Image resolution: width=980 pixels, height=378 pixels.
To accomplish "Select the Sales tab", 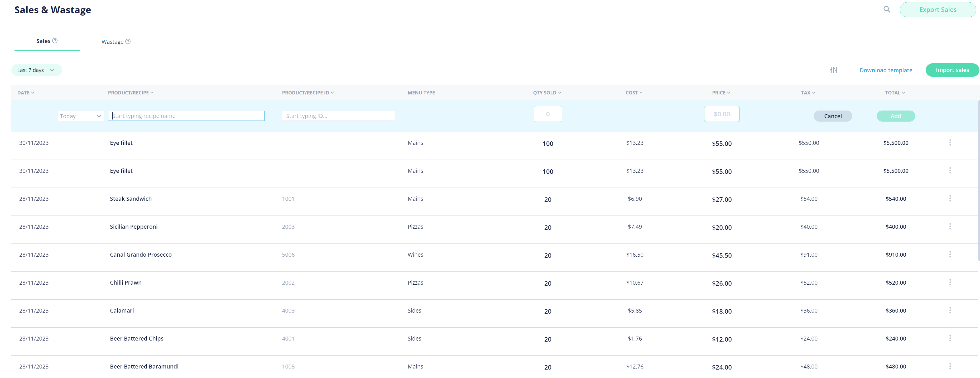I will point(43,41).
